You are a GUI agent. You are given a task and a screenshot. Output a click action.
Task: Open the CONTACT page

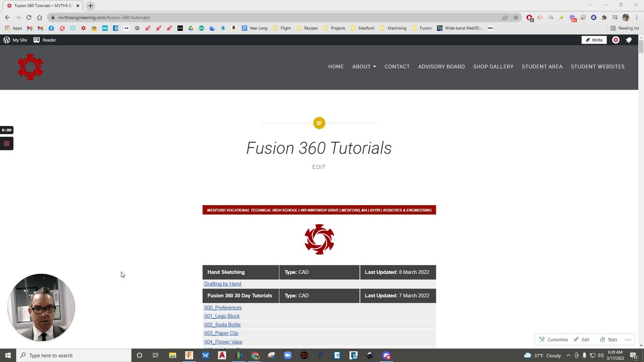(x=397, y=66)
